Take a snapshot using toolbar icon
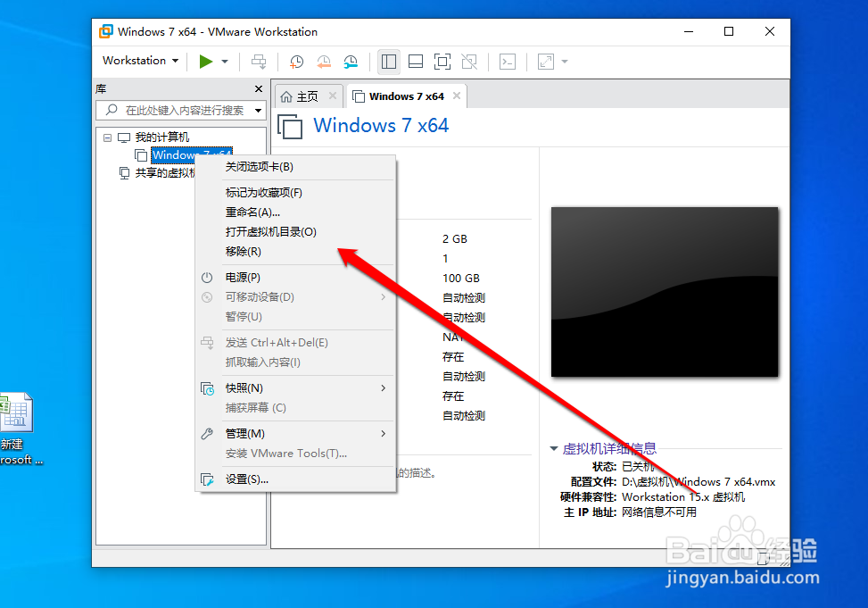This screenshot has height=608, width=868. [297, 62]
